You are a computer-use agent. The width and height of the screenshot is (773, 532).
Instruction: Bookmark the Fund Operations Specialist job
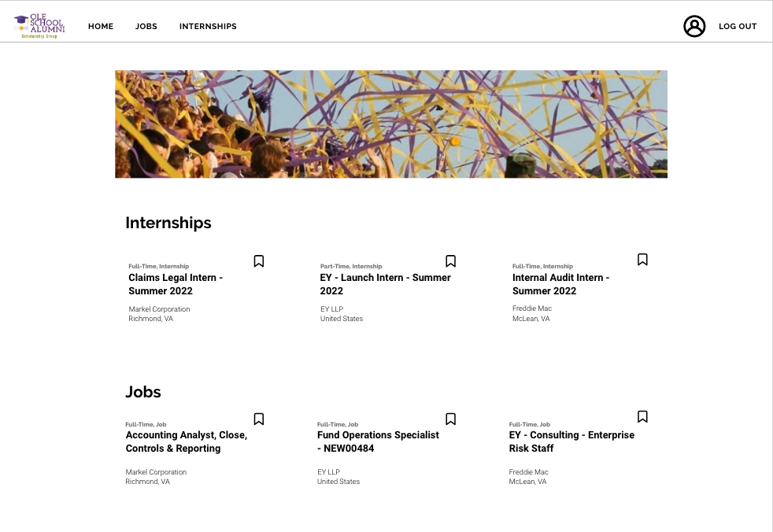(450, 419)
